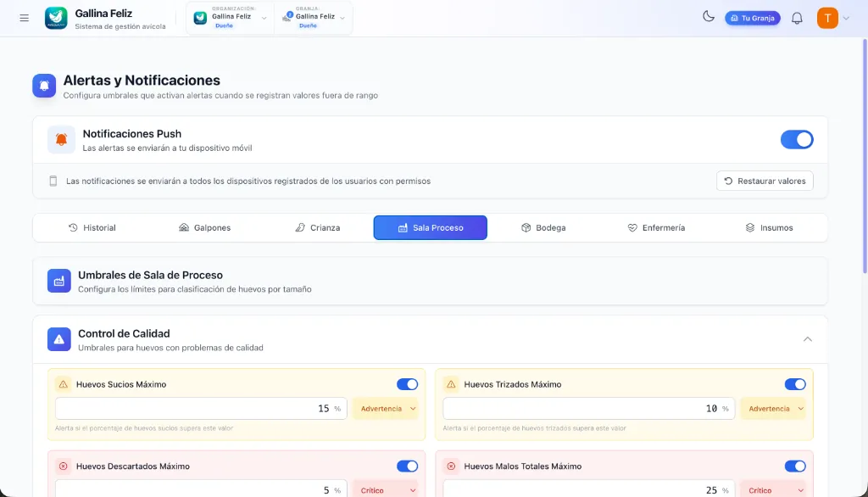Click the Control de Calidad warning icon

tap(59, 339)
